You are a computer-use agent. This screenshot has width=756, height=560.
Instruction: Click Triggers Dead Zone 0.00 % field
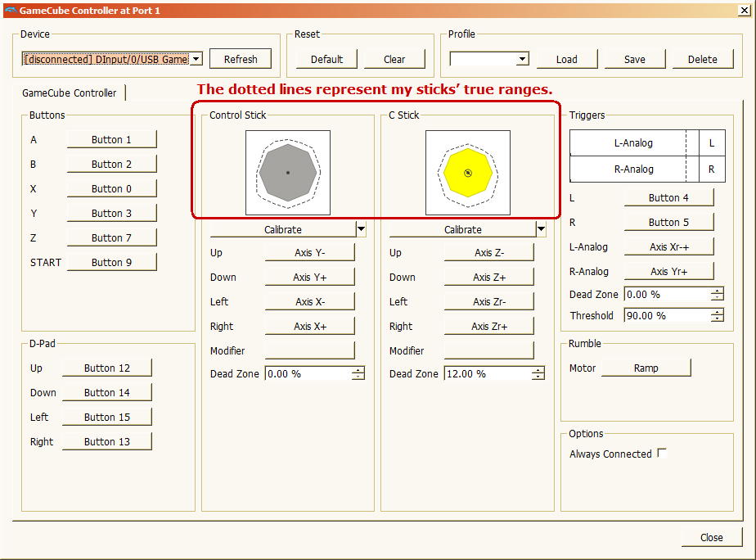[x=668, y=294]
